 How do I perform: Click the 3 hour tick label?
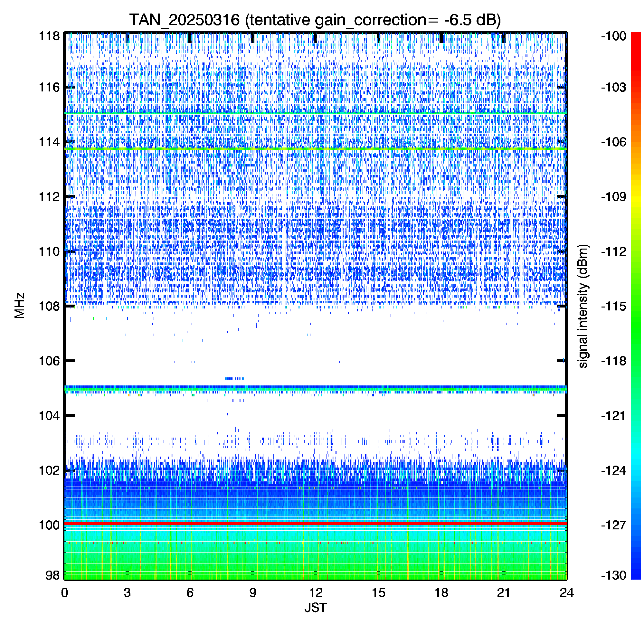click(x=127, y=593)
